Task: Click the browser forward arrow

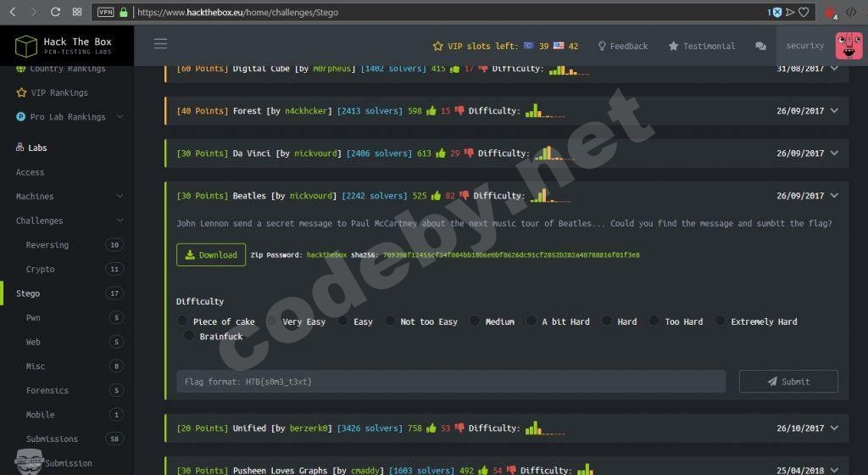Action: [34, 12]
